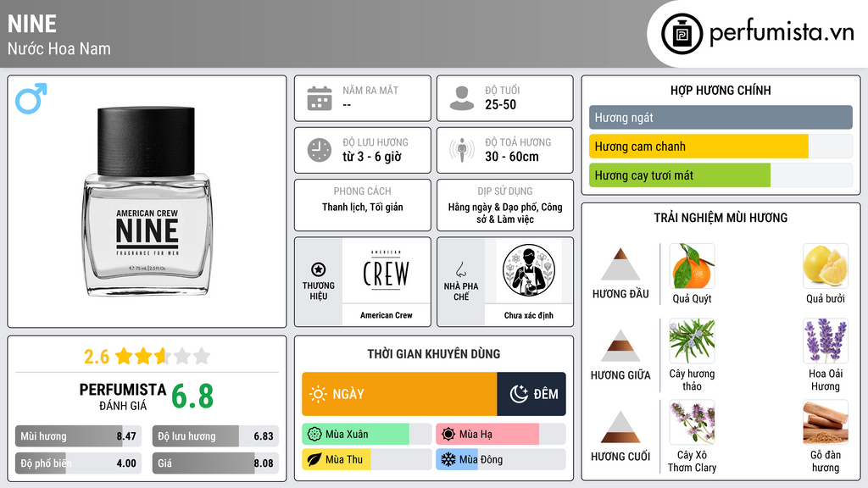This screenshot has height=488, width=868.
Task: Click the Thanh lịch, Tối giản style text
Action: (363, 208)
